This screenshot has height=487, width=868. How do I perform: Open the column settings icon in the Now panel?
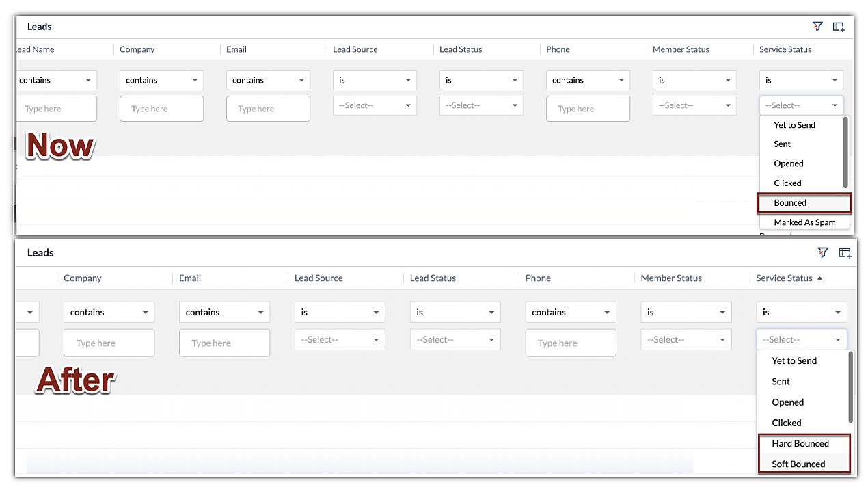(839, 27)
